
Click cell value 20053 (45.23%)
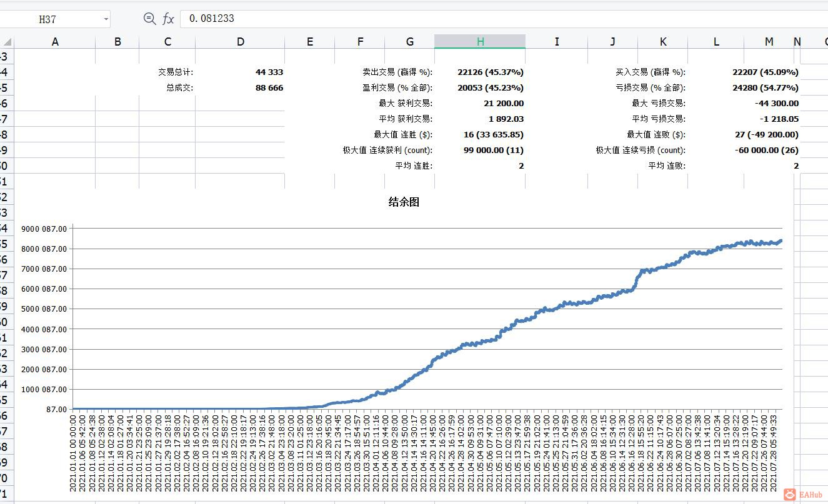(x=491, y=88)
